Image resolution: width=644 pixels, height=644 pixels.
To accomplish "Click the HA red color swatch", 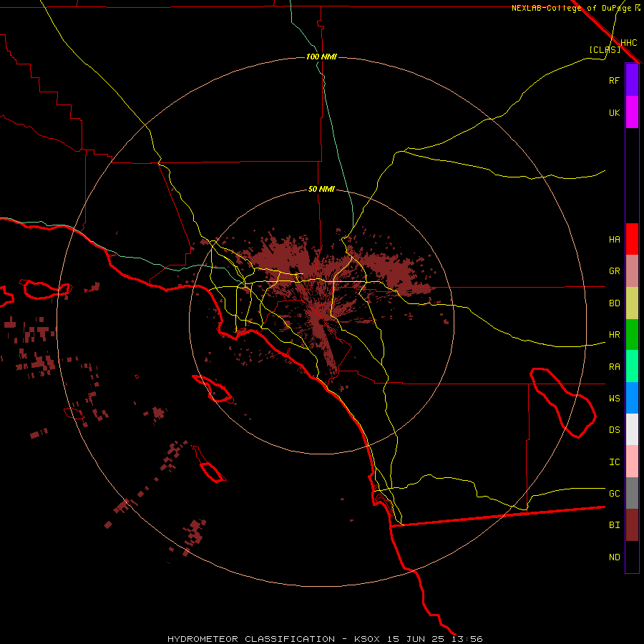I will tap(632, 239).
